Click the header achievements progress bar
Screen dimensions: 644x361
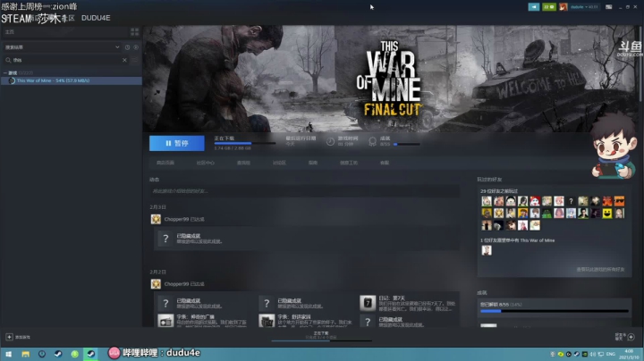point(407,144)
